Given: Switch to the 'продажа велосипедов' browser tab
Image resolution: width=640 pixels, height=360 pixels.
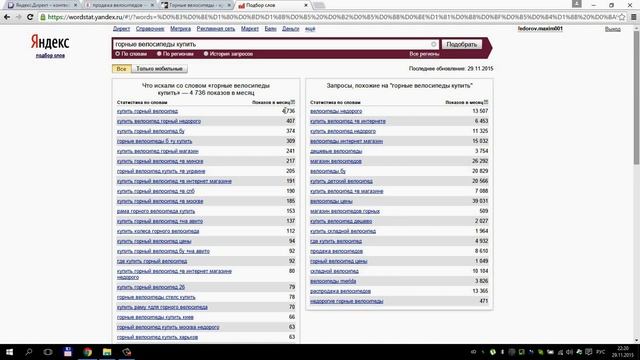Looking at the screenshot, I should 118,5.
